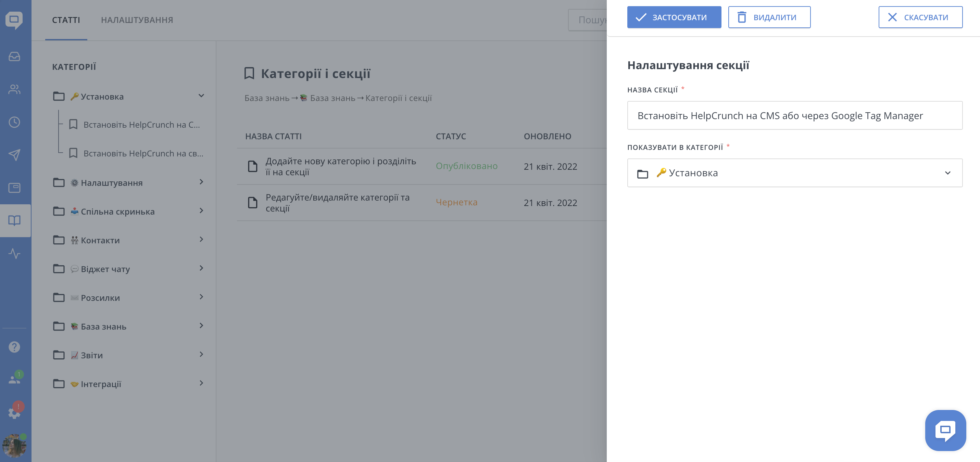Switch to the Статті tab
Image resolution: width=980 pixels, height=462 pixels.
point(66,20)
